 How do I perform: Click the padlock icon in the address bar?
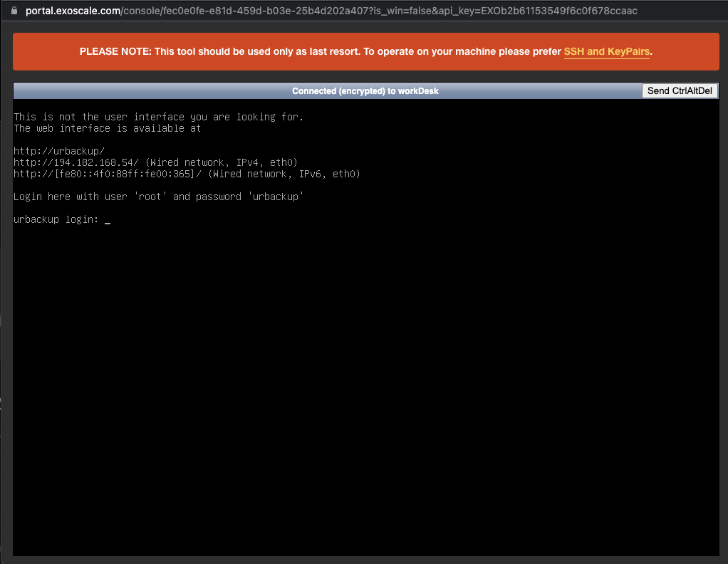coord(16,11)
